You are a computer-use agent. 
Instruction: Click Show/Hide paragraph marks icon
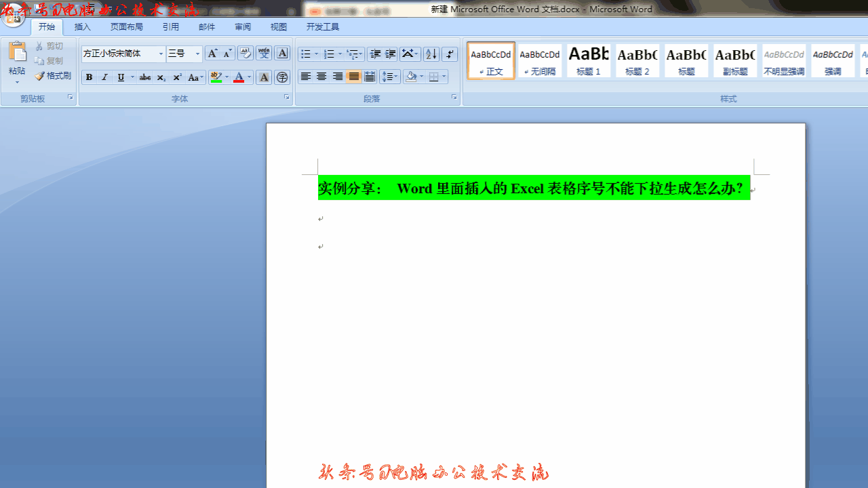click(x=450, y=54)
